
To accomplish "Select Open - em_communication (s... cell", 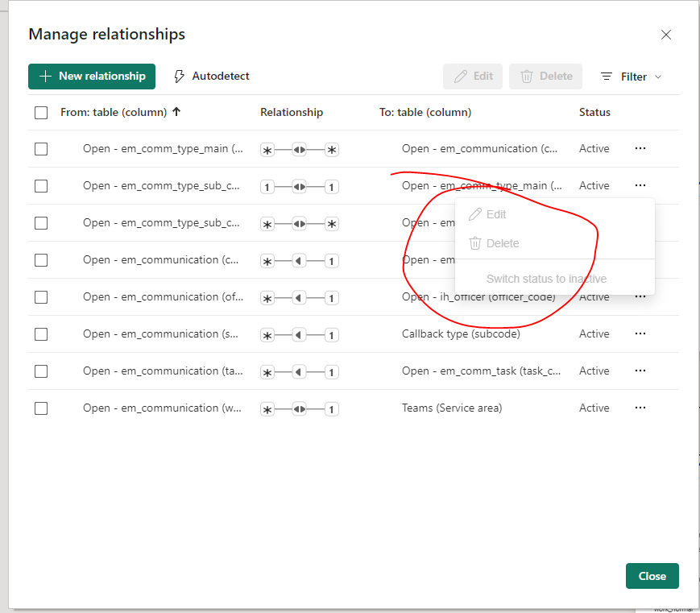I will 160,334.
